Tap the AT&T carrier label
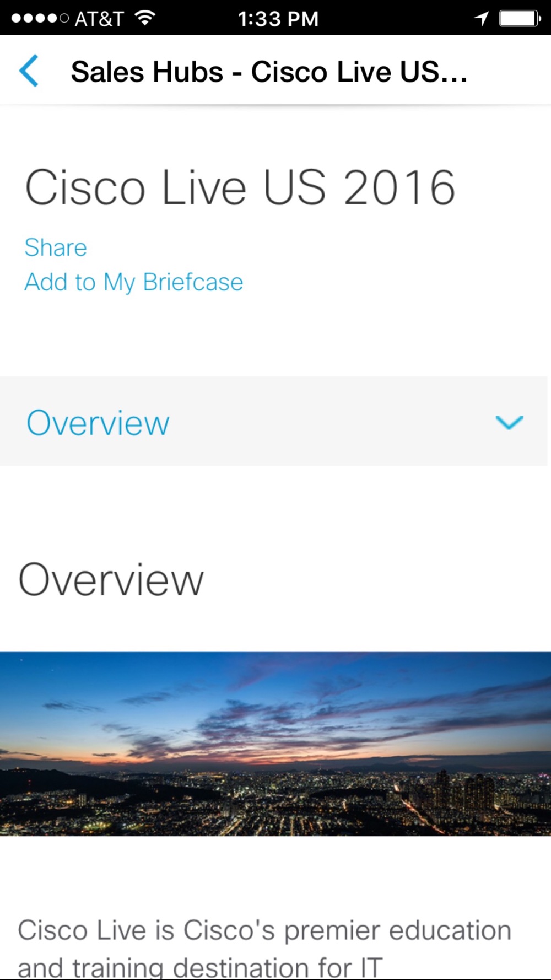Image resolution: width=551 pixels, height=980 pixels. [x=99, y=19]
